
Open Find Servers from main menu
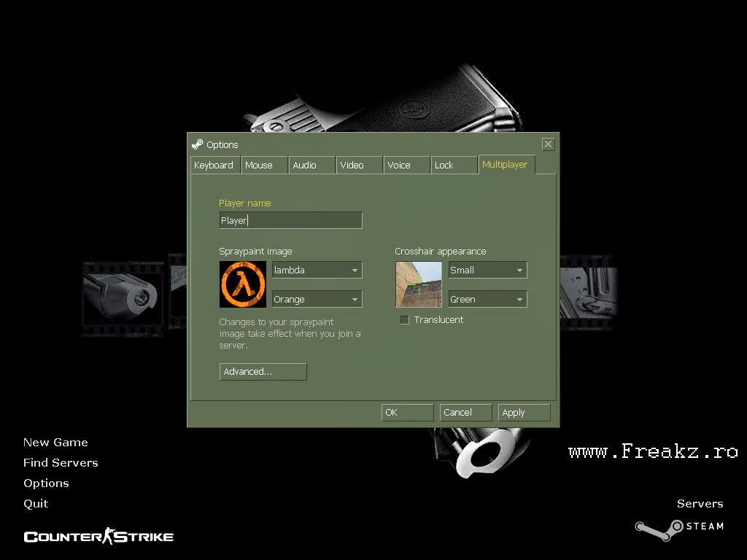tap(61, 463)
